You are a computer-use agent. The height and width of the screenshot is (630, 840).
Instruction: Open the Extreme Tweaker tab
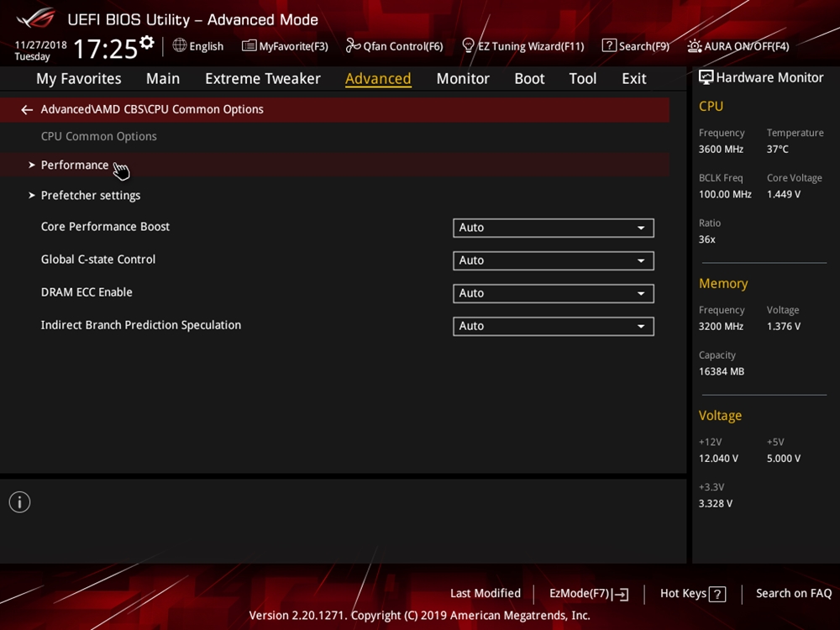pos(262,79)
